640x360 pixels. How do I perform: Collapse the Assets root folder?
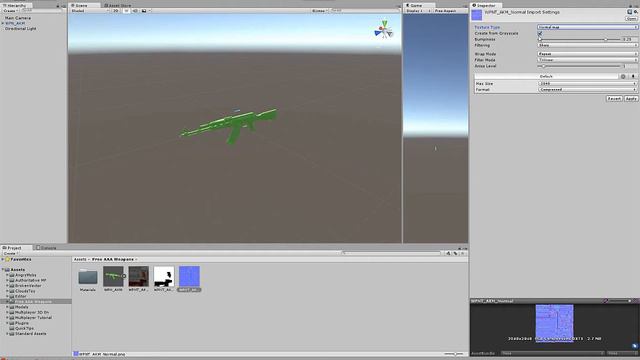(x=3, y=270)
